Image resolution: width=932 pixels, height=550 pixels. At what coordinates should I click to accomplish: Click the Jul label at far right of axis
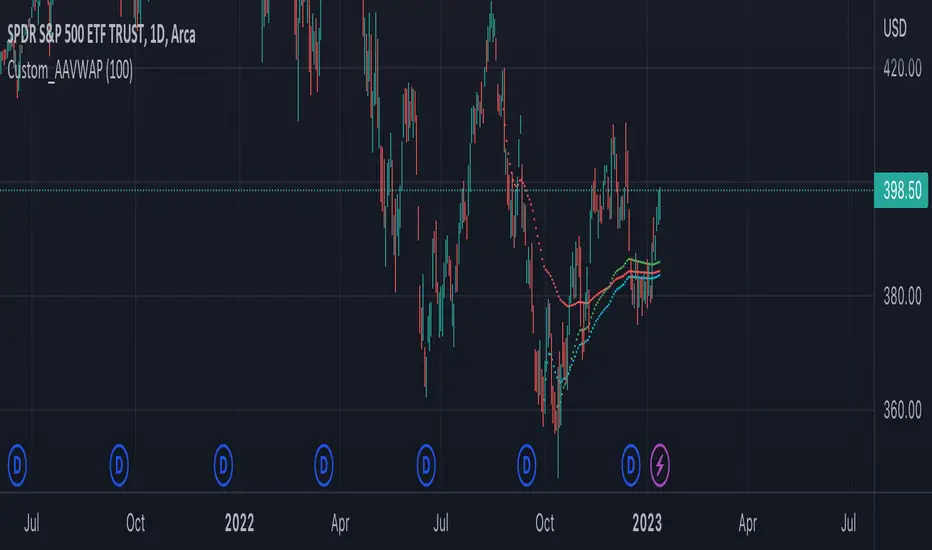coord(848,523)
